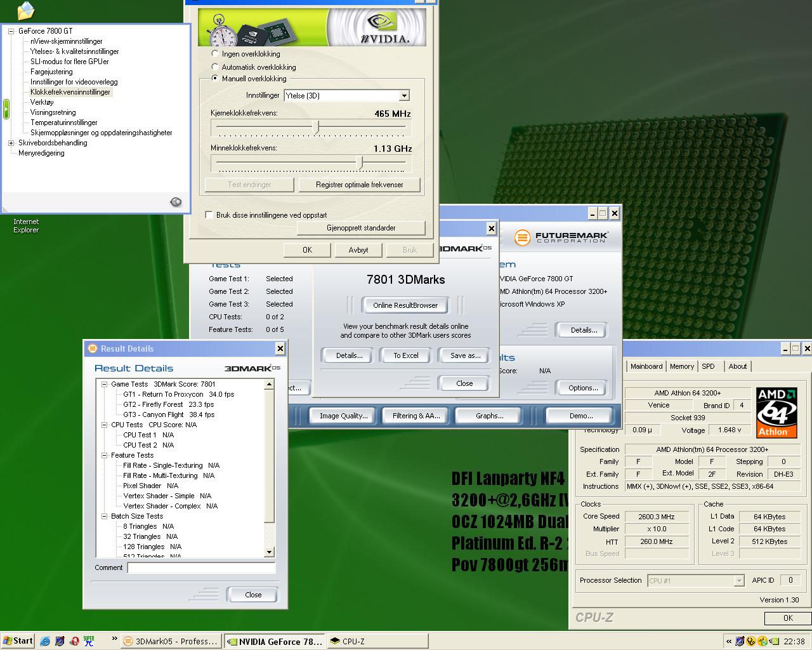The image size is (812, 650).
Task: Open the Internet Explorer desktop shortcut
Action: click(26, 225)
